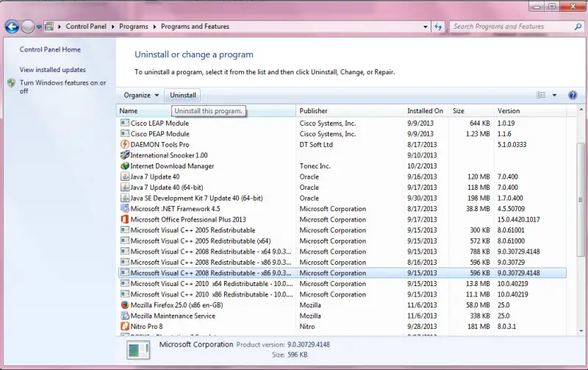Image resolution: width=588 pixels, height=370 pixels.
Task: Sort list by Version column header
Action: 530,111
